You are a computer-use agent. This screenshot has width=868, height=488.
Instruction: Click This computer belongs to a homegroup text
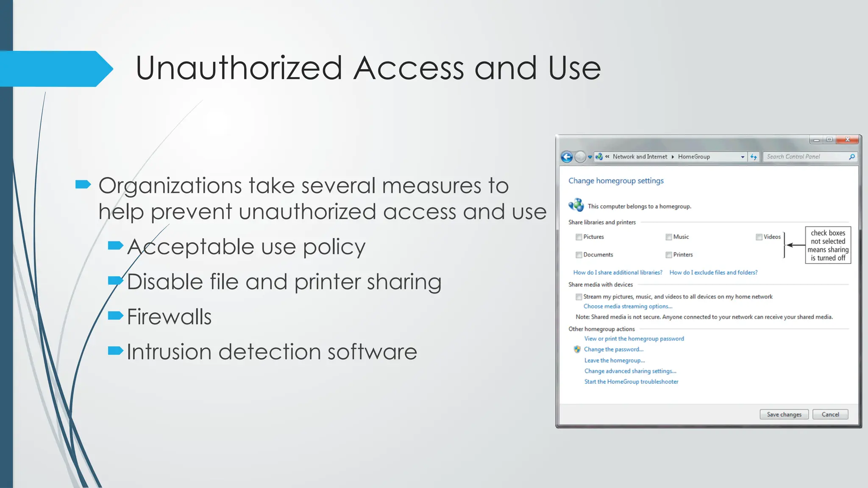(x=639, y=207)
